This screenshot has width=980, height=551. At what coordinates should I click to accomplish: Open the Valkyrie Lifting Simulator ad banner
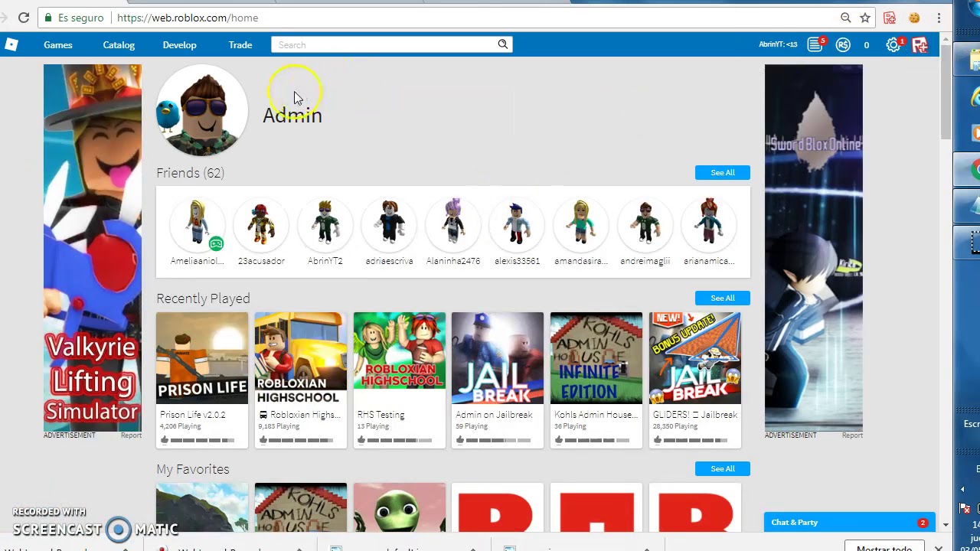(93, 247)
